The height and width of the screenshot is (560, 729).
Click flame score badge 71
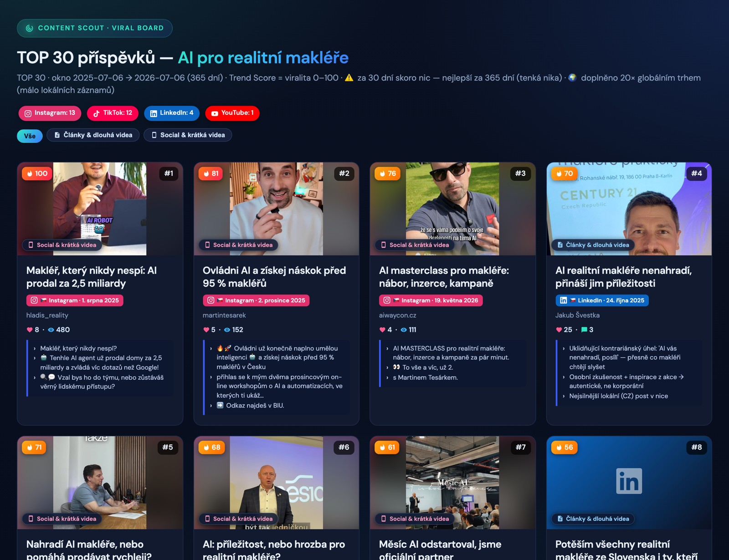tap(34, 448)
